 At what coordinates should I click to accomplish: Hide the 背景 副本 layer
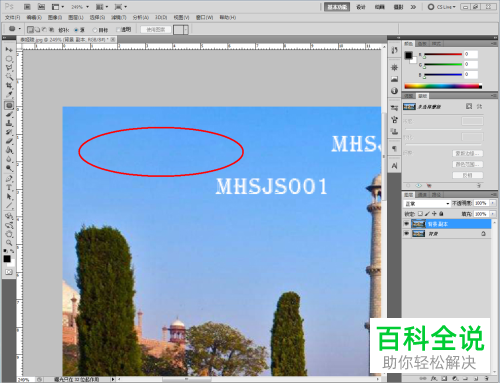click(x=406, y=224)
